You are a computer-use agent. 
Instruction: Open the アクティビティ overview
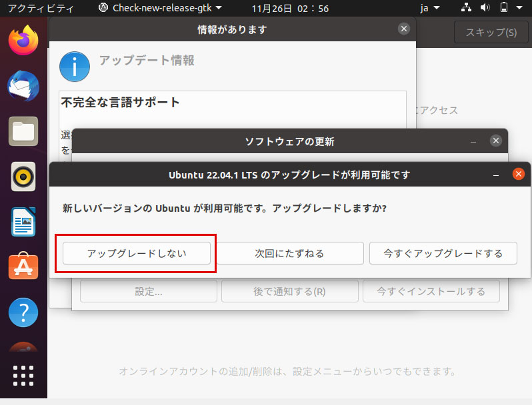(x=41, y=8)
